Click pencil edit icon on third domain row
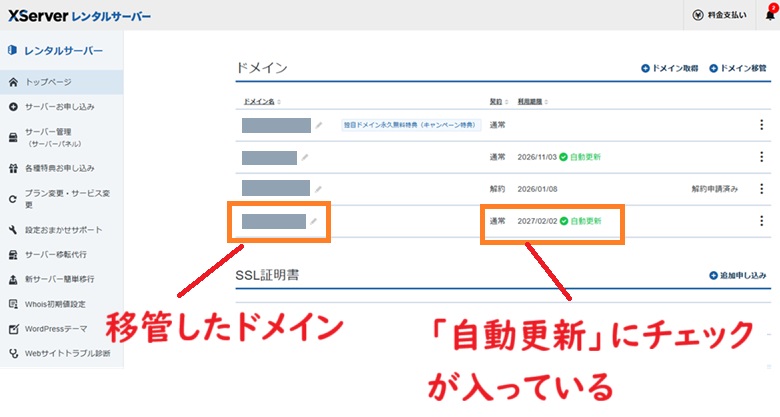 coord(318,188)
